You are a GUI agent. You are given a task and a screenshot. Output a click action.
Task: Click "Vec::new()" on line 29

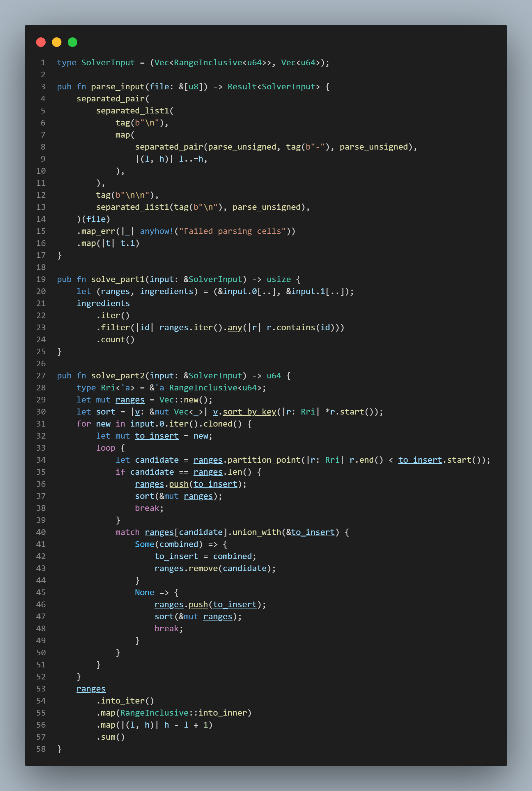pyautogui.click(x=184, y=400)
